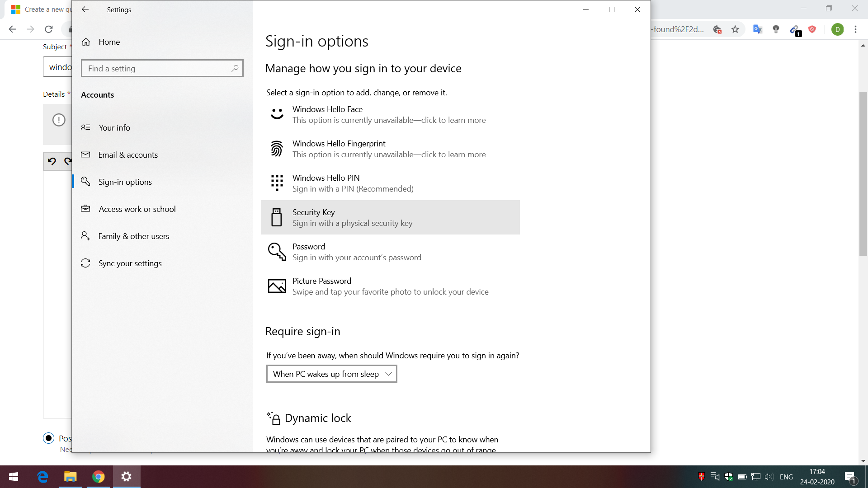Click the battery icon in the system tray
The height and width of the screenshot is (488, 868).
click(x=742, y=477)
